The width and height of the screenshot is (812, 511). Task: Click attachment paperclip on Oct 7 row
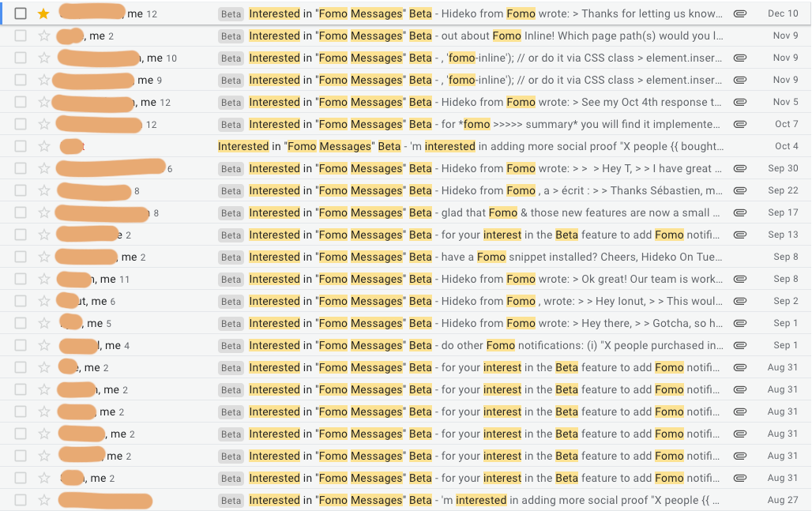tap(740, 124)
